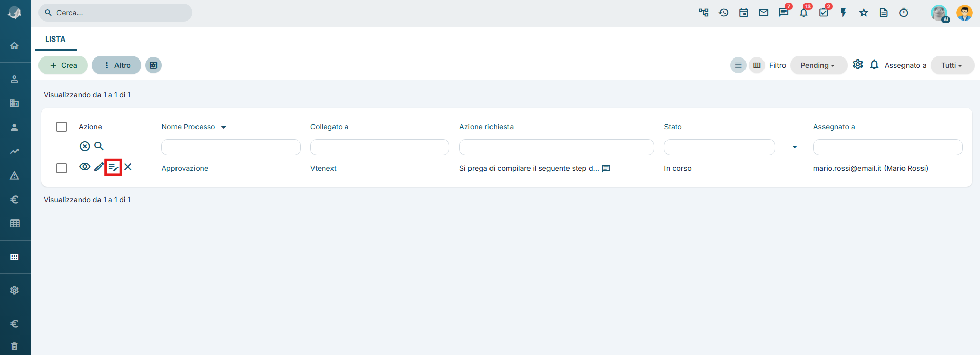Image resolution: width=980 pixels, height=355 pixels.
Task: Click the Cerca search field
Action: click(x=115, y=13)
